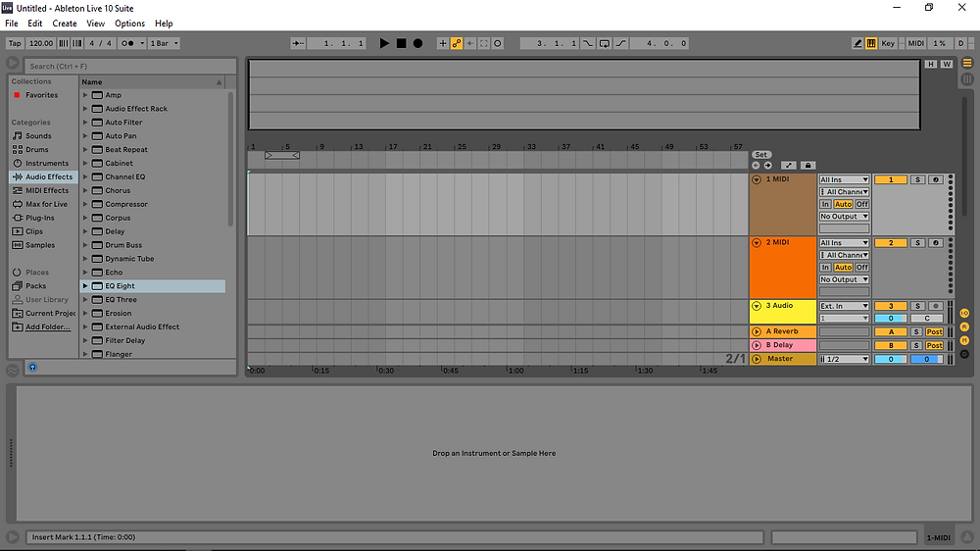
Task: Enable the Punch-In switch
Action: tap(587, 43)
